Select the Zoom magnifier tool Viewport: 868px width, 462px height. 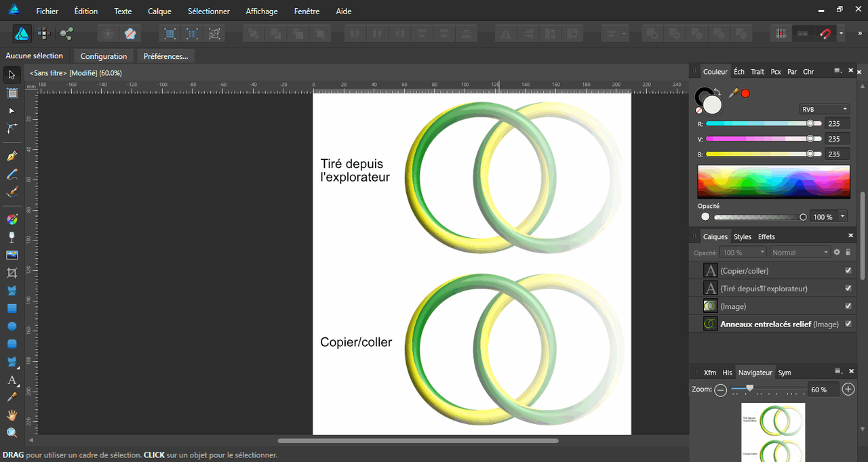[x=12, y=432]
